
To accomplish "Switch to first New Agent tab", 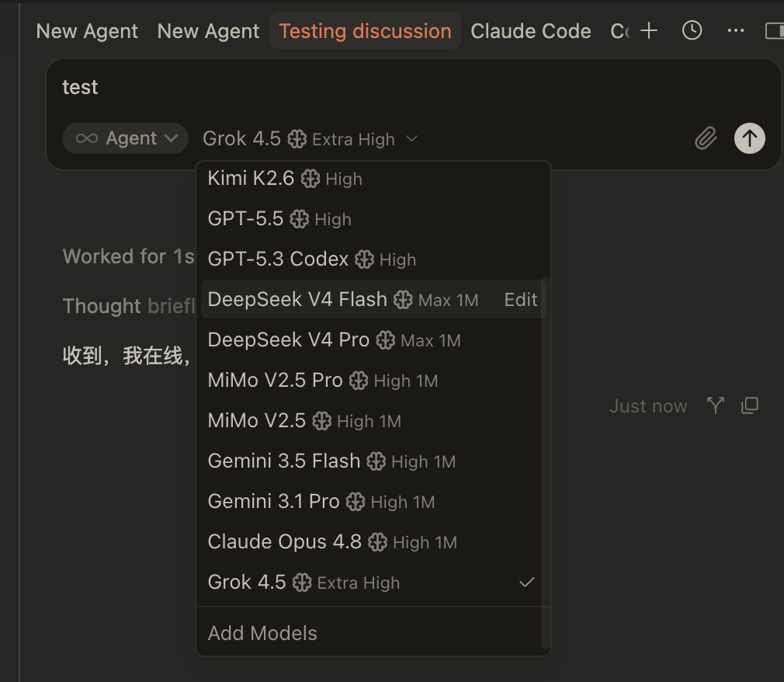I will tap(87, 31).
